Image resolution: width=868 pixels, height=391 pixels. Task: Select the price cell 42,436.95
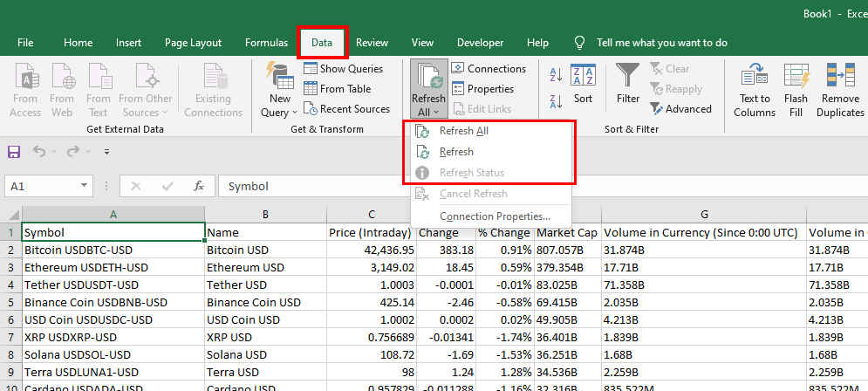tap(372, 250)
